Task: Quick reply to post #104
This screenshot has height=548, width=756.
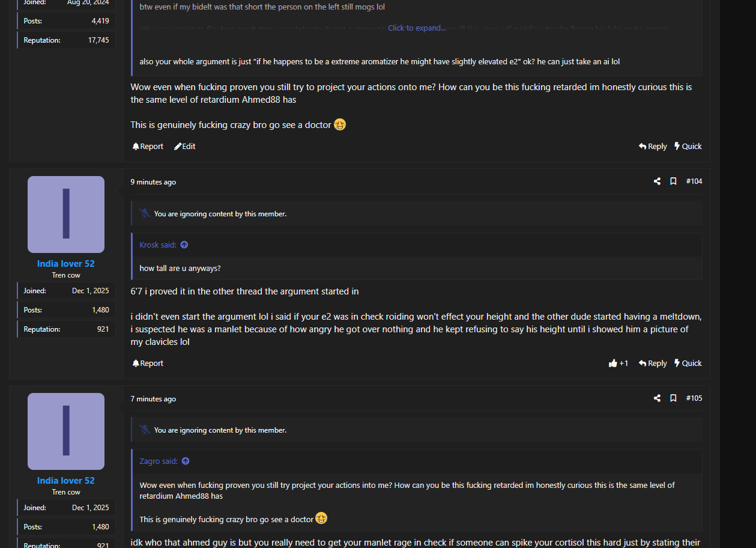Action: (x=688, y=364)
